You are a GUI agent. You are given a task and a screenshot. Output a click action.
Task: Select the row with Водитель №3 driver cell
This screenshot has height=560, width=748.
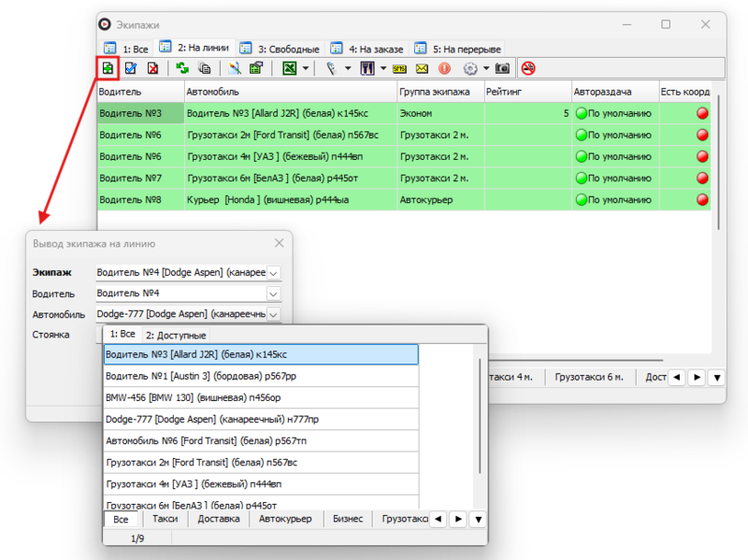point(141,113)
